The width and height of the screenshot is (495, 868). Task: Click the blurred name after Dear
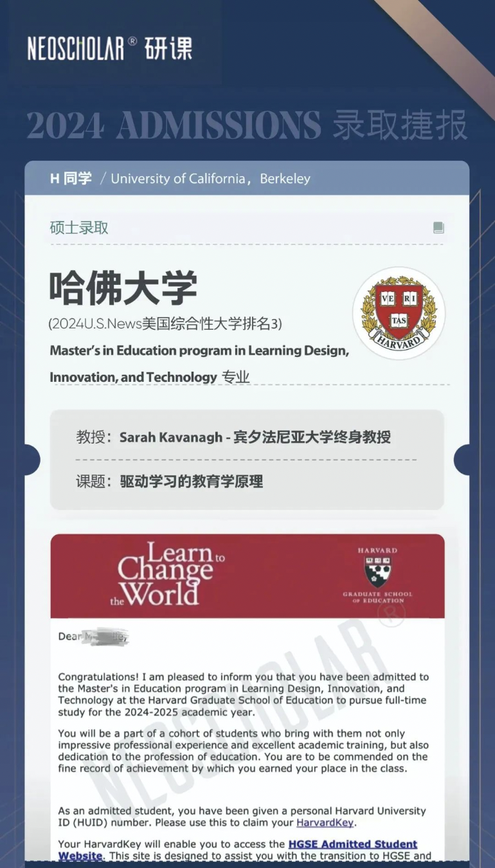tap(107, 637)
